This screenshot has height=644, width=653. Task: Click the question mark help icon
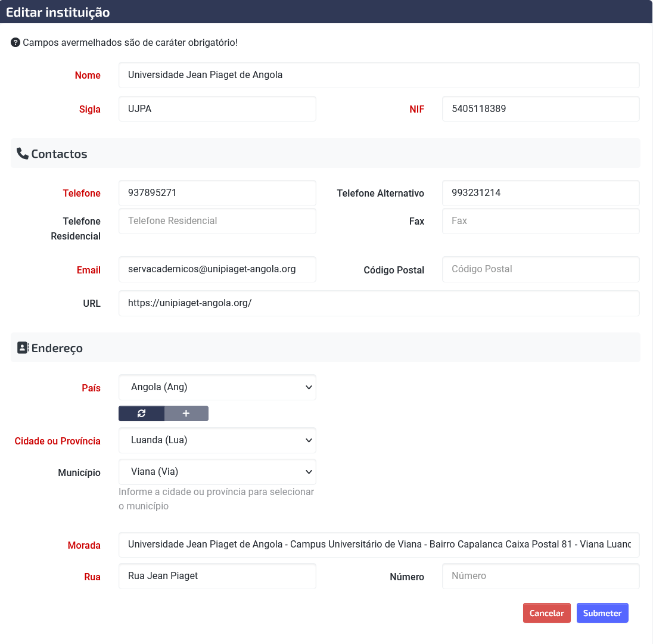pos(15,42)
